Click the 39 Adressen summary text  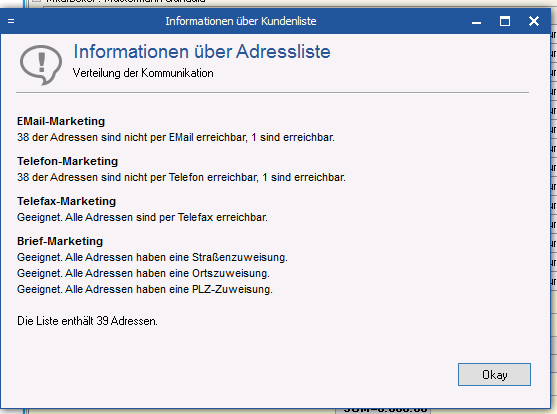87,321
